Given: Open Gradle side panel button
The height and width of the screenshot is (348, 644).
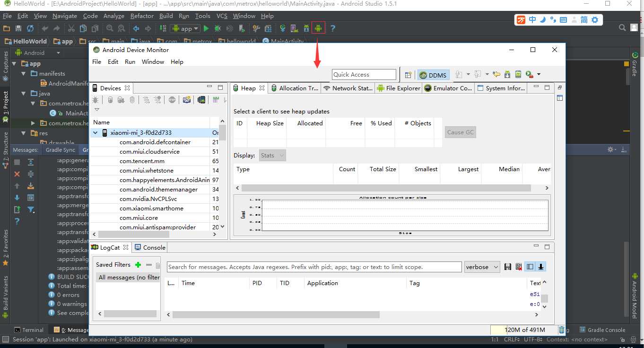Looking at the screenshot, I should pyautogui.click(x=635, y=64).
